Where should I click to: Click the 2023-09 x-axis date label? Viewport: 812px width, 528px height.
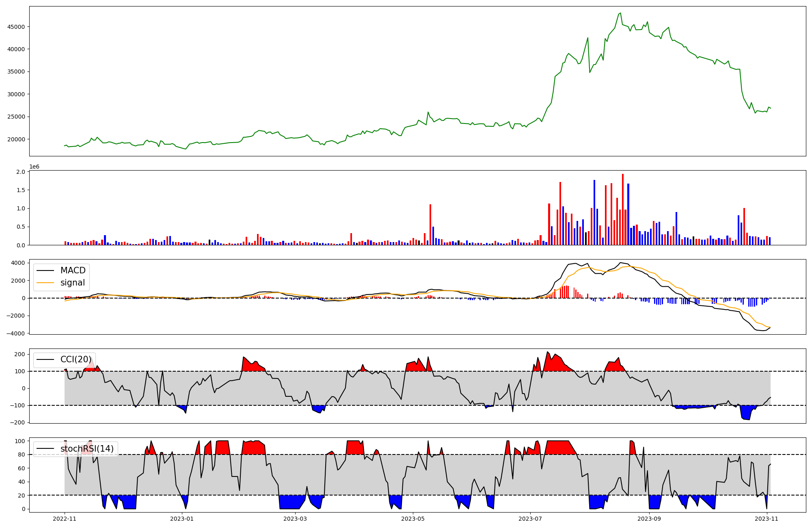[x=649, y=519]
